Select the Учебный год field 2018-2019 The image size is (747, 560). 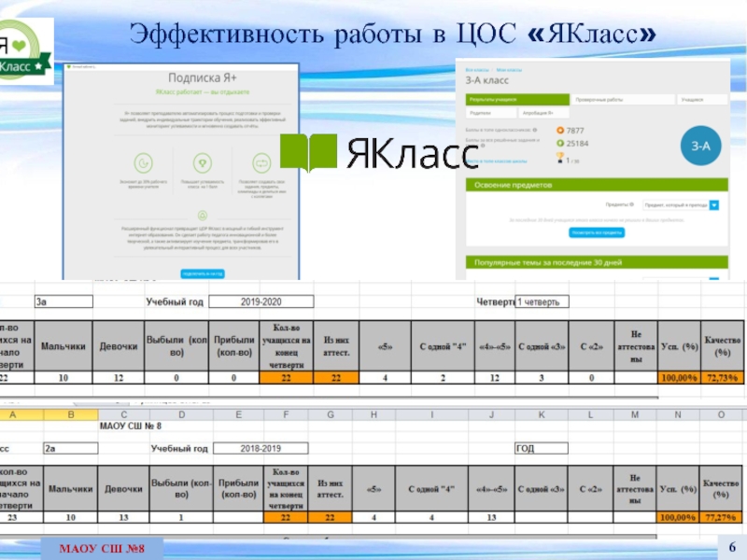[261, 448]
